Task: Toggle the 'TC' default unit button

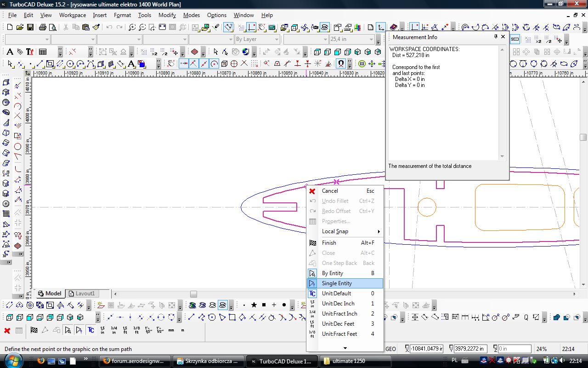Action: pyautogui.click(x=90, y=330)
